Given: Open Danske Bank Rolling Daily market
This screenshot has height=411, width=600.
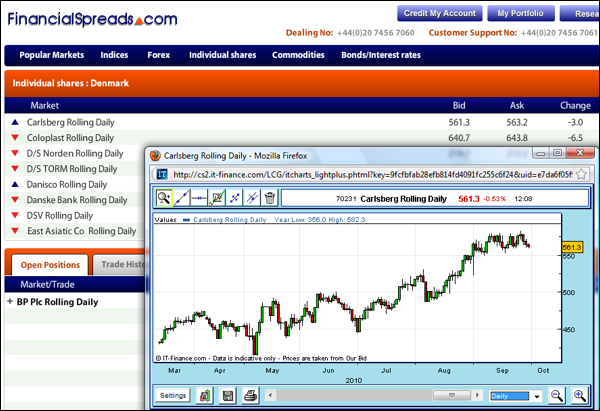Looking at the screenshot, I should pos(77,200).
